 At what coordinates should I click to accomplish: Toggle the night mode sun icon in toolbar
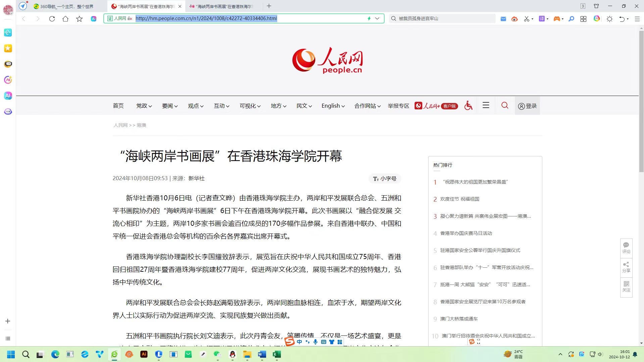coord(609,19)
